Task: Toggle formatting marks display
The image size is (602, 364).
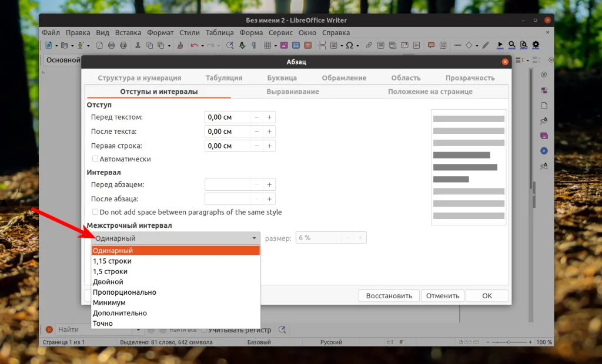Action: 253,45
